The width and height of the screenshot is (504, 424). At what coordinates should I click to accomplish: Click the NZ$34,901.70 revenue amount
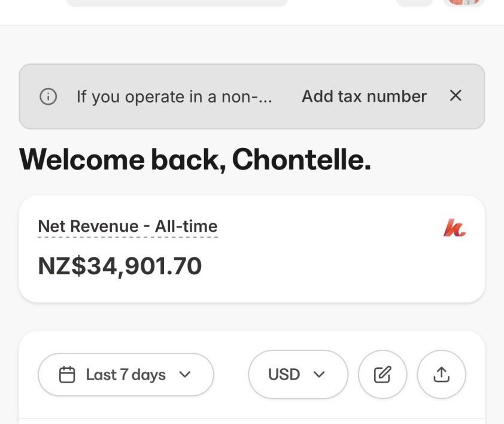(120, 266)
